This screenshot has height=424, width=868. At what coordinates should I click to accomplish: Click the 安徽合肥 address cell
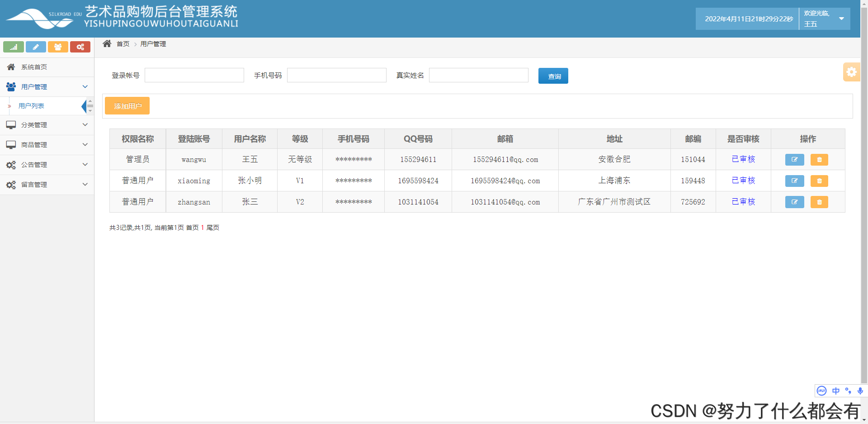[x=614, y=159]
